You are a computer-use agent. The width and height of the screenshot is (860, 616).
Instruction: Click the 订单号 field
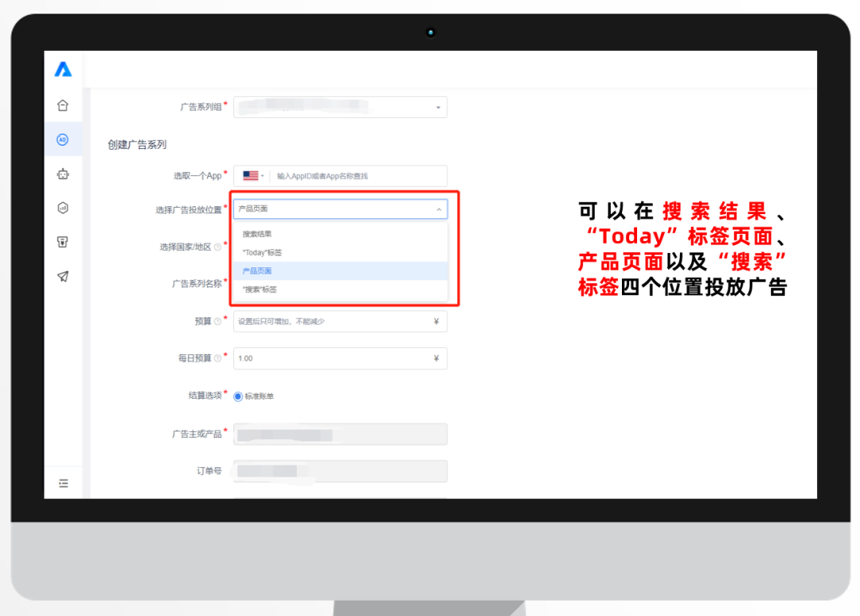tap(341, 471)
